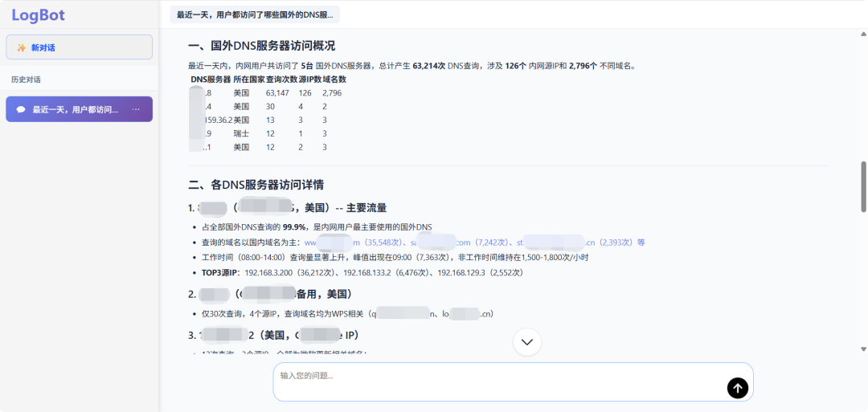Image resolution: width=868 pixels, height=412 pixels.
Task: Click the scroll-up arrow of the chat scrollbar
Action: (x=863, y=33)
